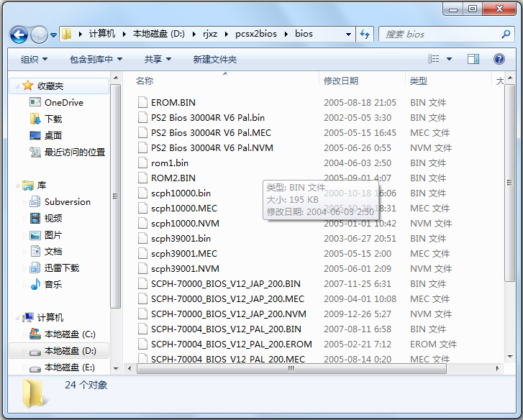
Task: Open the view options dropdown arrow
Action: click(x=450, y=59)
